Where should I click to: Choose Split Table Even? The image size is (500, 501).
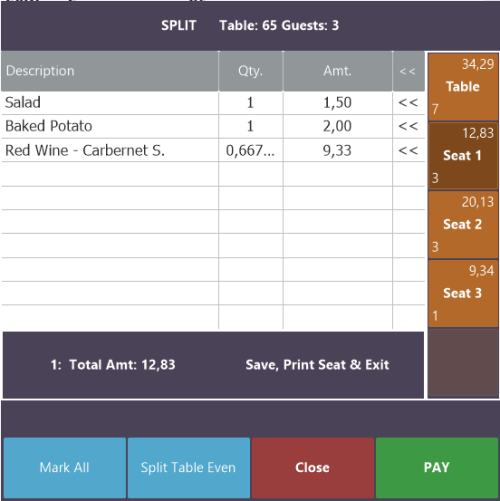189,468
